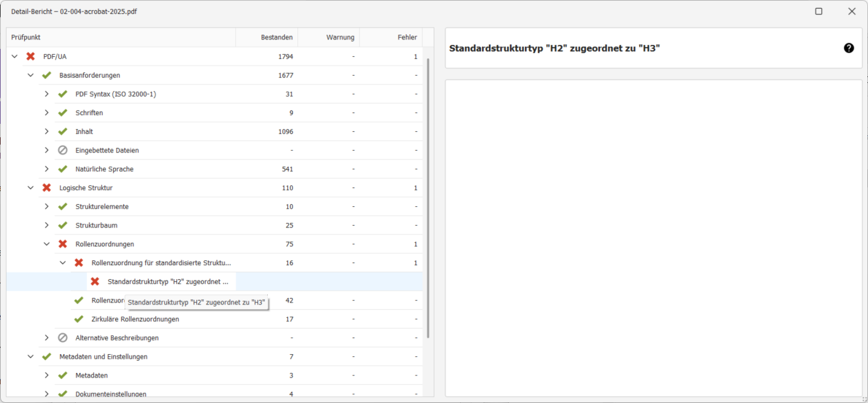This screenshot has height=403, width=868.
Task: Expand the PDF Syntax (ISO 32000-1) node
Action: [47, 94]
